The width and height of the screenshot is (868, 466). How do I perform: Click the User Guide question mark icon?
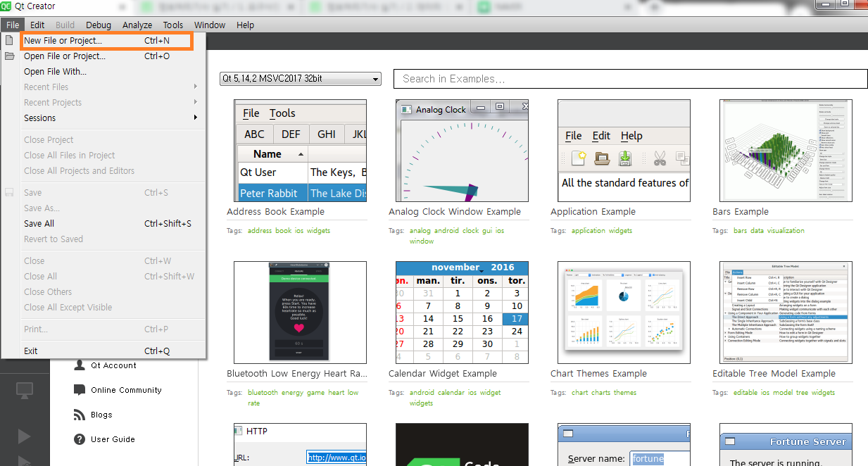80,439
